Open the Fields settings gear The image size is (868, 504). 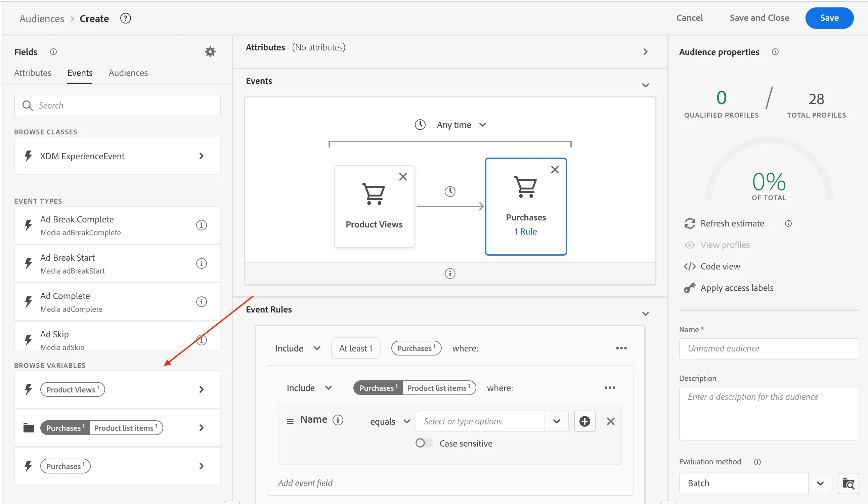[210, 52]
